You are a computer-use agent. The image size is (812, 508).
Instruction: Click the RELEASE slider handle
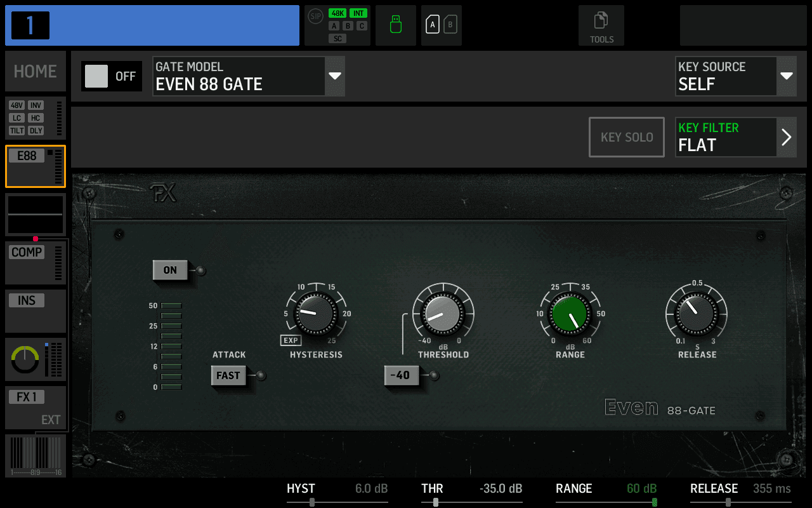pyautogui.click(x=728, y=502)
